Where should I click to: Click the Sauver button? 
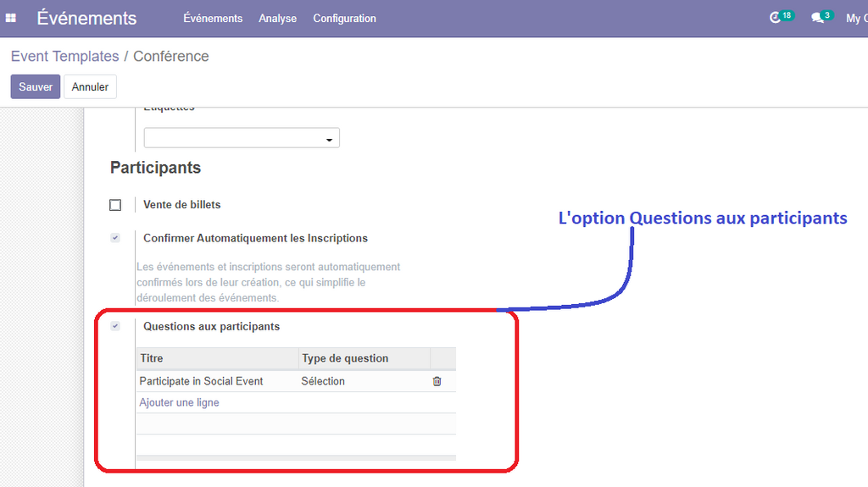click(x=36, y=86)
